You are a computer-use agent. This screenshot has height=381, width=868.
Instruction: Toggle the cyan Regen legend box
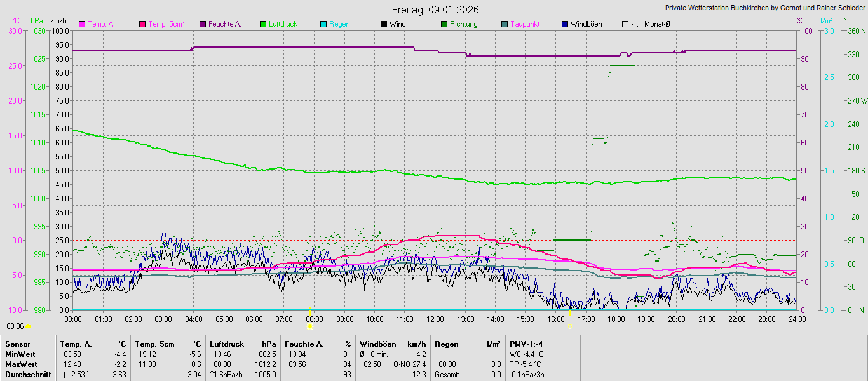323,24
